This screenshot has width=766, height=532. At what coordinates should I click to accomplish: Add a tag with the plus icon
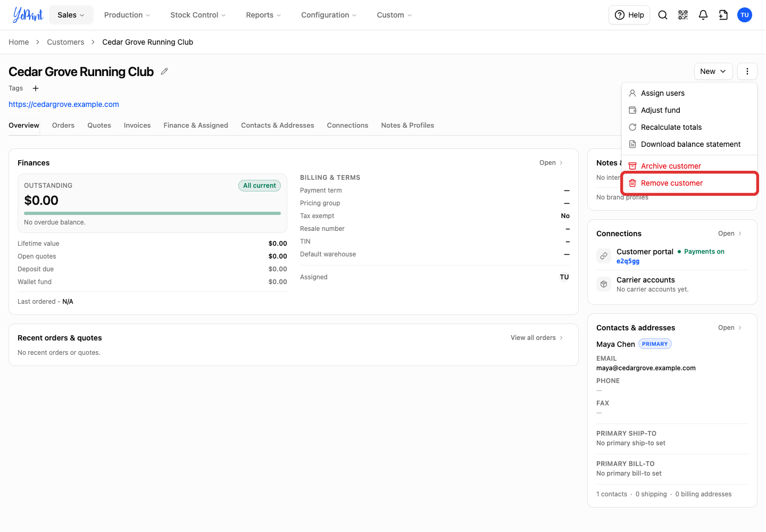[x=36, y=88]
